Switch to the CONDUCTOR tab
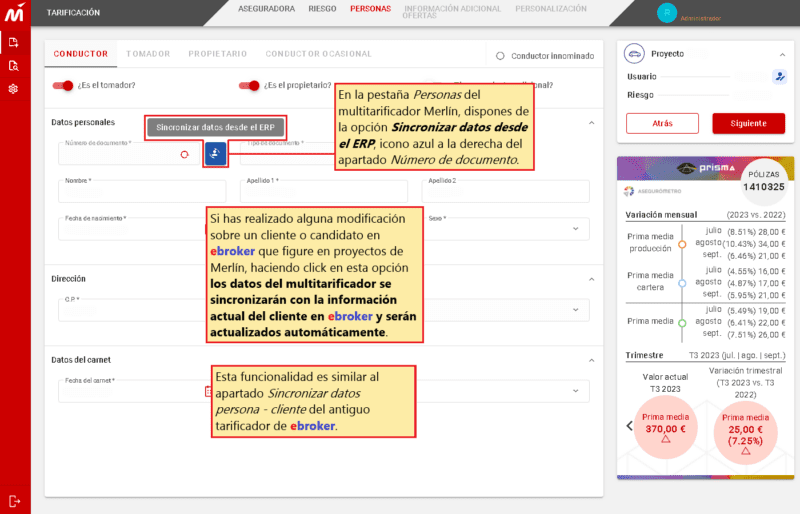Screen dimensions: 800x514 (x=81, y=54)
